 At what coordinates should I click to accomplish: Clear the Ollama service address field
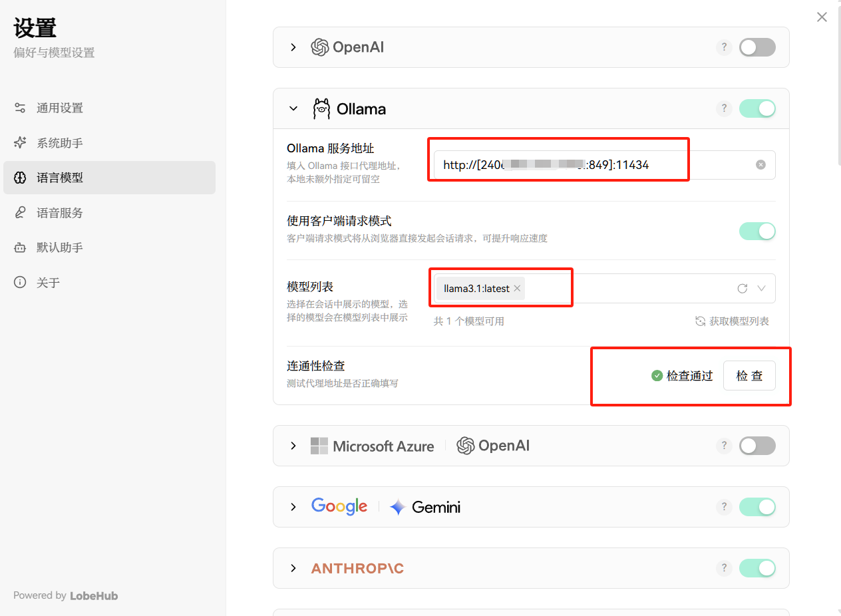coord(760,165)
